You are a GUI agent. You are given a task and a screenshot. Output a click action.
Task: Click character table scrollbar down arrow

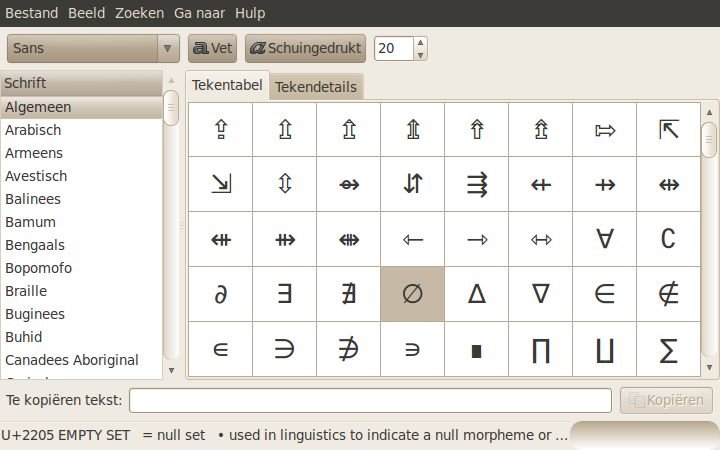[x=709, y=367]
